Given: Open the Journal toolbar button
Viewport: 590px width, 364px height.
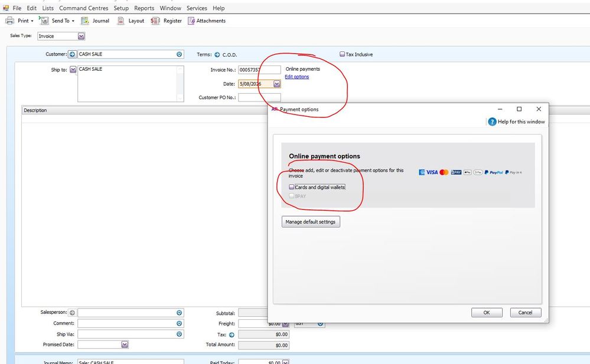Looking at the screenshot, I should click(95, 21).
